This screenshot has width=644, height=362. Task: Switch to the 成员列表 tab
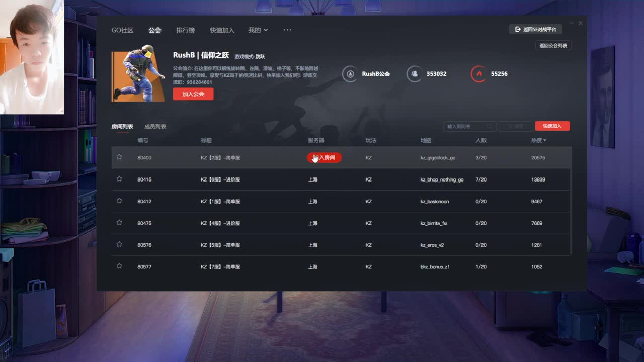click(155, 127)
